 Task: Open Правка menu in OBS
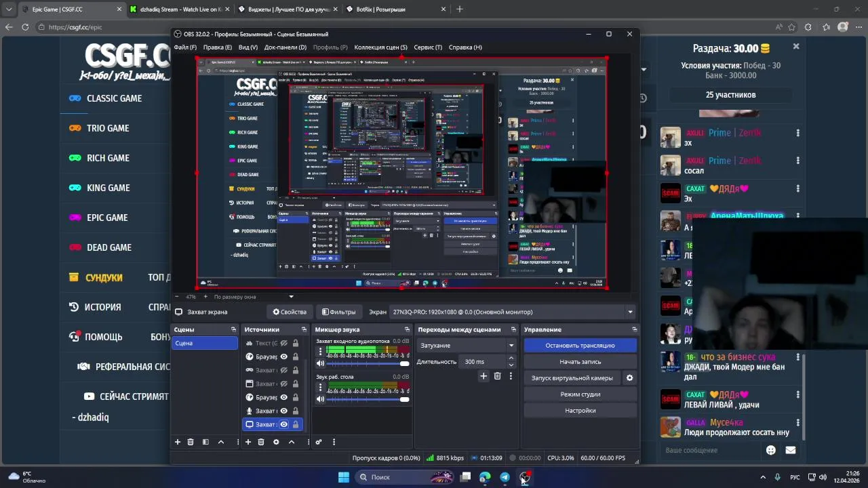[218, 47]
